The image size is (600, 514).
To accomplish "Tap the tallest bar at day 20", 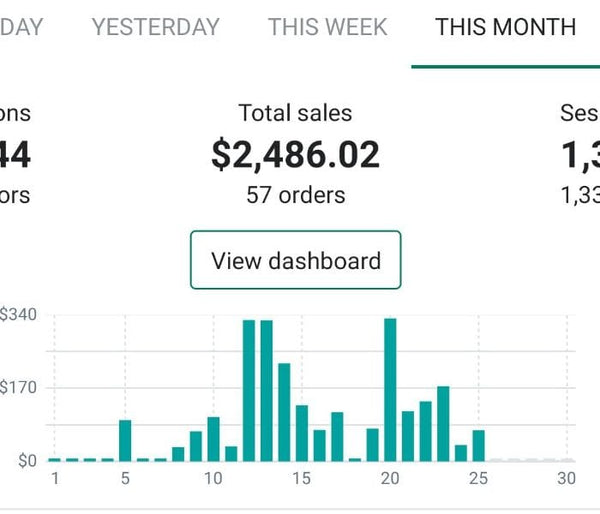I will point(390,390).
